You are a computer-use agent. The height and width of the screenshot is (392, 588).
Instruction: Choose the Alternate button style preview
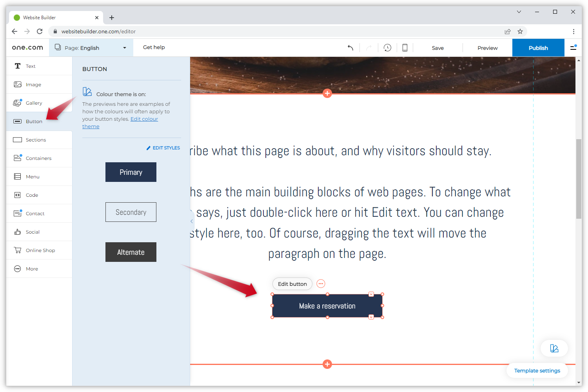[x=131, y=252]
